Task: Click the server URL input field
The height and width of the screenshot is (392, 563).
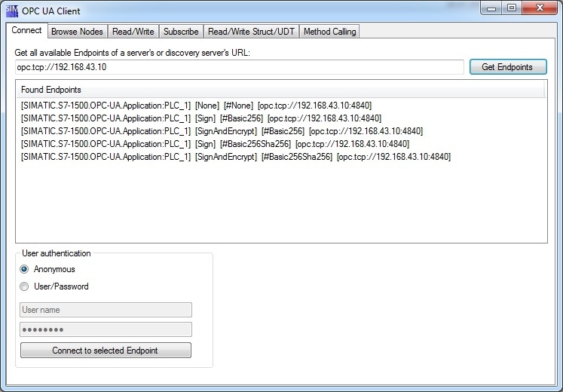Action: pos(240,67)
